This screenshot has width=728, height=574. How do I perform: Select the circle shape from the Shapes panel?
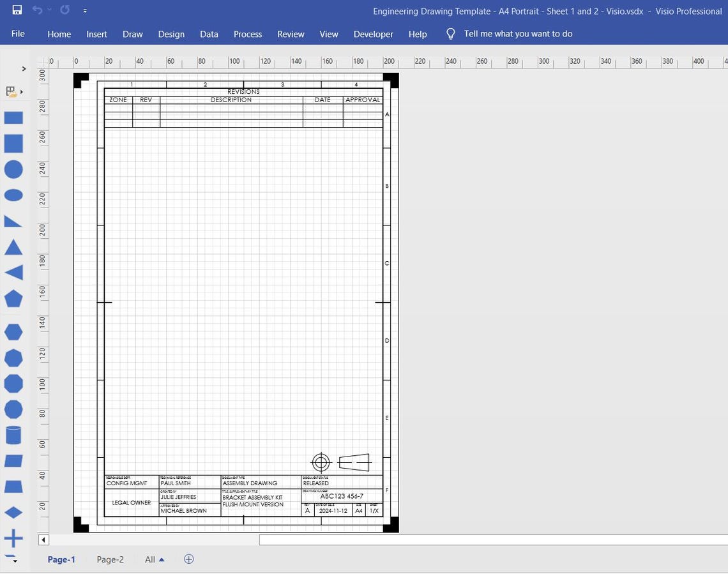click(x=13, y=169)
